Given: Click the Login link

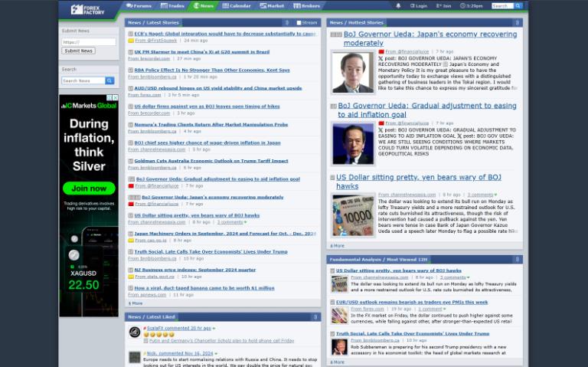Looking at the screenshot, I should pyautogui.click(x=418, y=5).
